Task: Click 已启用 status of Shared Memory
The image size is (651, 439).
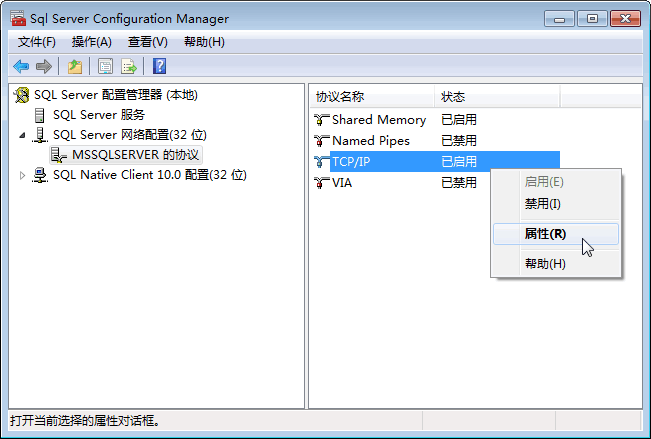Action: click(459, 120)
